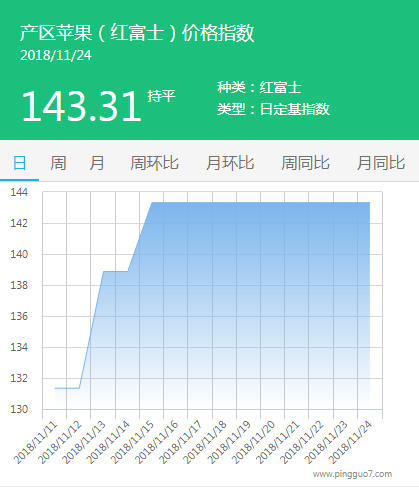Switch to the 月 (monthly) tab
This screenshot has width=419, height=487.
tap(97, 163)
